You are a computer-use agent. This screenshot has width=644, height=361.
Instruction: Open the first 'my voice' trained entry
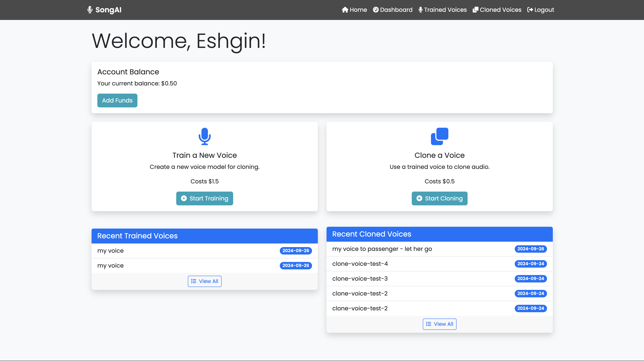point(110,251)
